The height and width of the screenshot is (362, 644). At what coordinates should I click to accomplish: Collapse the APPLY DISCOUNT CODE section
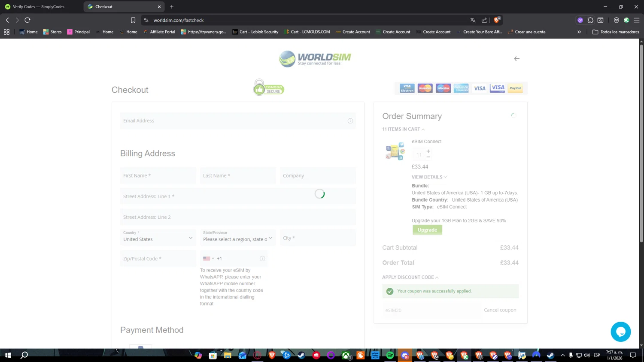[x=410, y=278]
